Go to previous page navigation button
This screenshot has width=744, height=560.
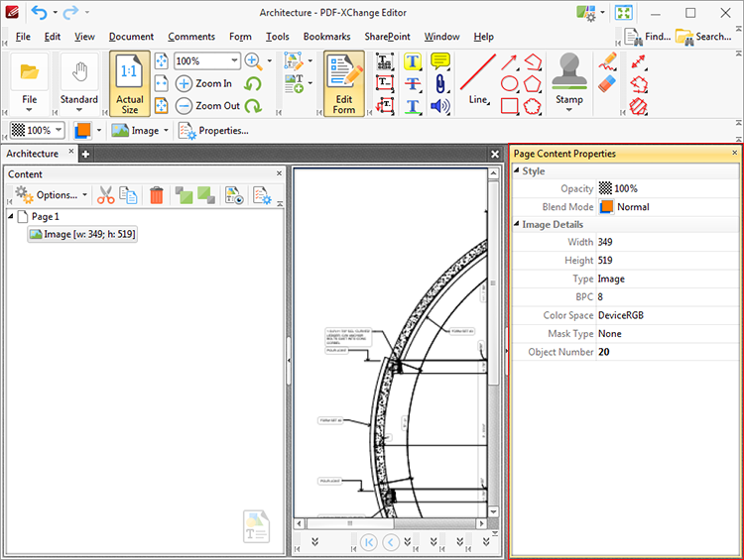(x=391, y=542)
